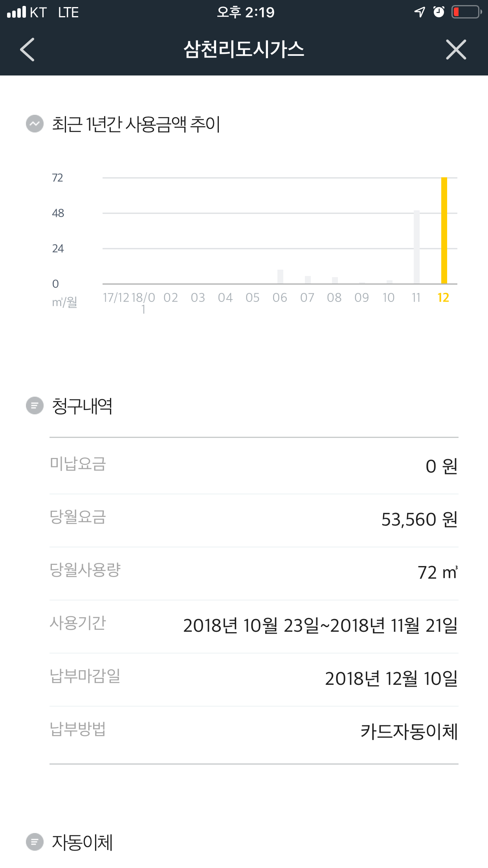This screenshot has width=488, height=868.
Task: Tap the 11 month axis label
Action: (416, 298)
